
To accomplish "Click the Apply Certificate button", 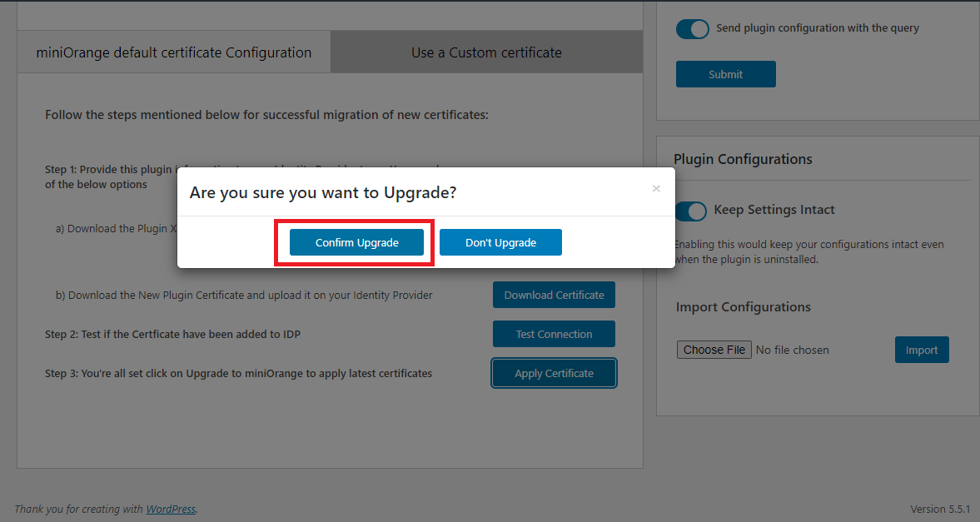I will 554,373.
